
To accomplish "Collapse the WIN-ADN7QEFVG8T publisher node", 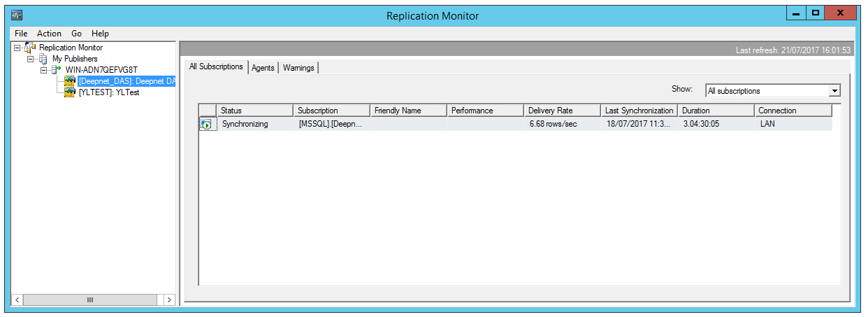I will (x=43, y=70).
